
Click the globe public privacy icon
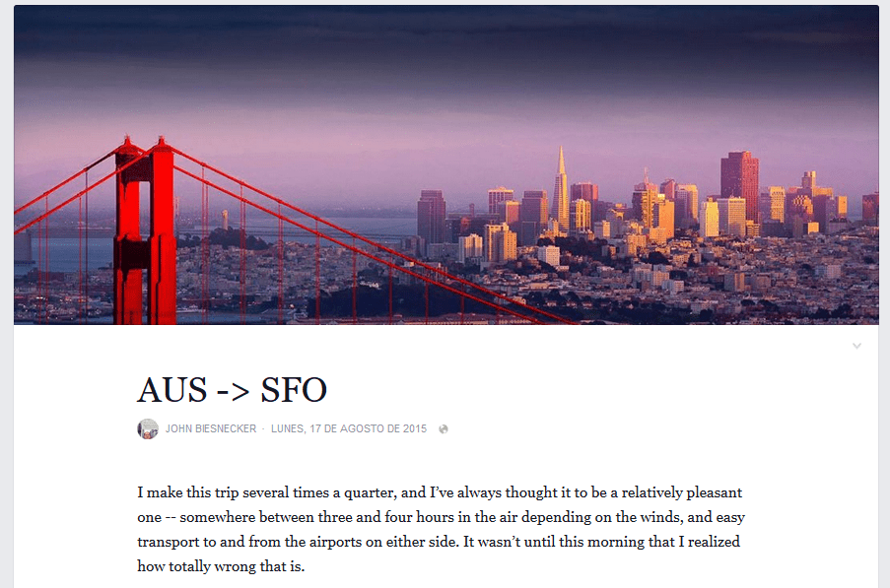[x=444, y=429]
